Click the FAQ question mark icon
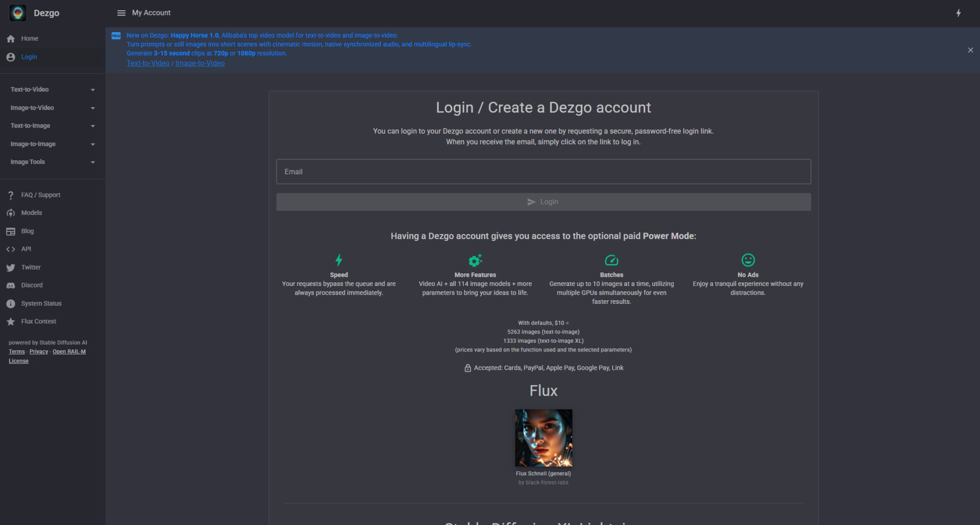Screen dimensions: 980x525 tap(11, 195)
